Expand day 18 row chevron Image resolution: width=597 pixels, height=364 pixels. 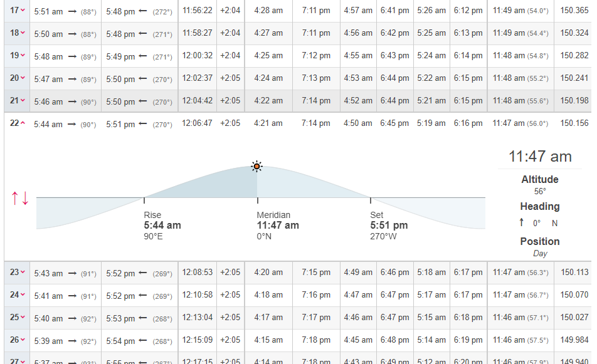pos(23,33)
